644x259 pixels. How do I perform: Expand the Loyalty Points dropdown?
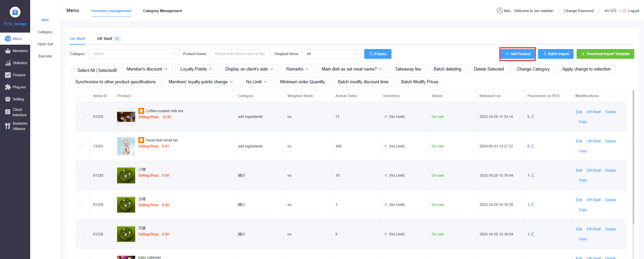(x=196, y=69)
